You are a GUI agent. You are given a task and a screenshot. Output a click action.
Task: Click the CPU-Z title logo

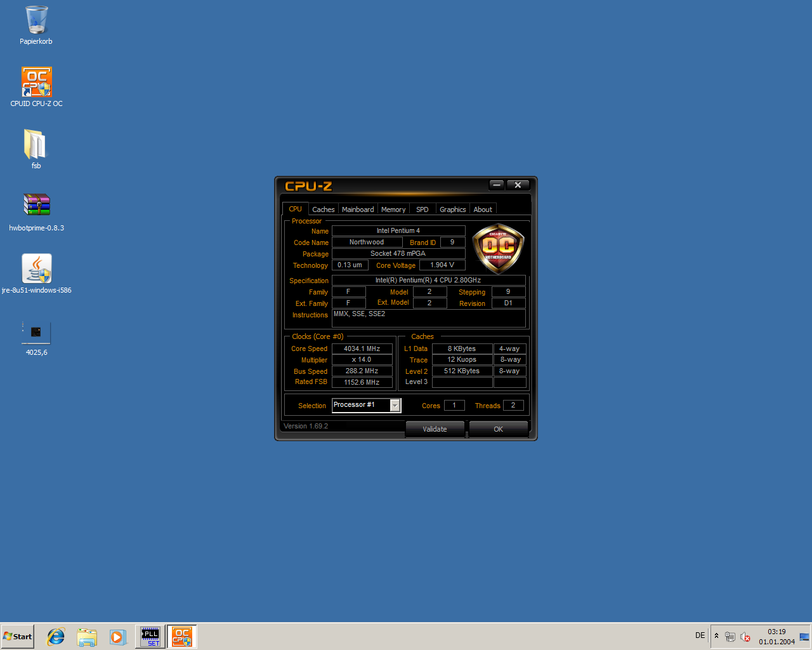pos(308,186)
